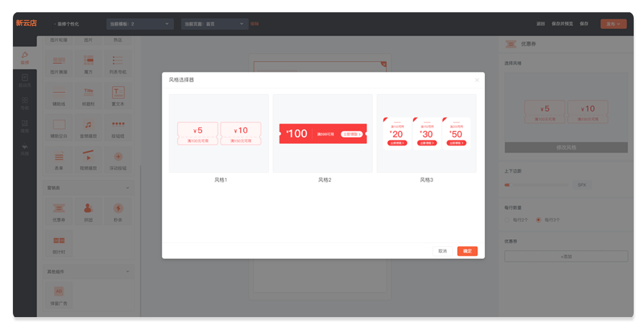
Task: Choose the 风格2 red banner coupon thumbnail
Action: click(x=323, y=133)
